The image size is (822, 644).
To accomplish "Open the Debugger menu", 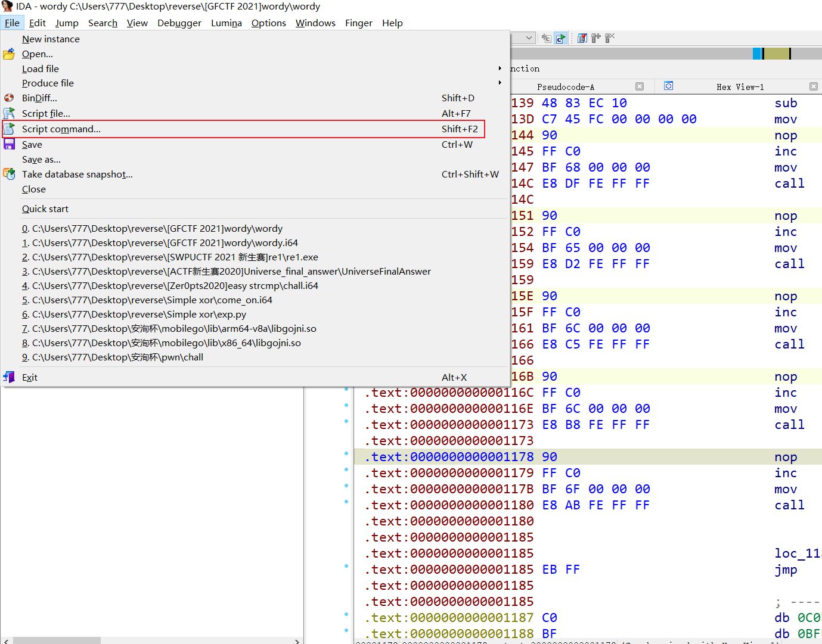I will 179,23.
